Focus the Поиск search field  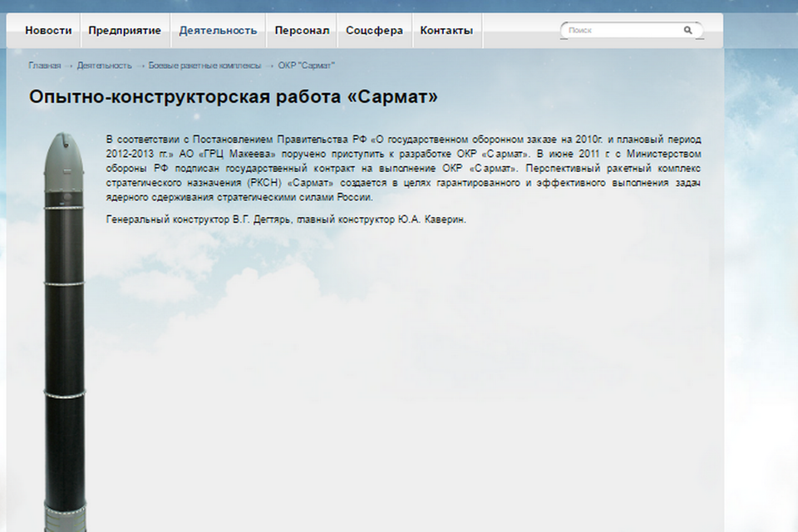[x=623, y=30]
